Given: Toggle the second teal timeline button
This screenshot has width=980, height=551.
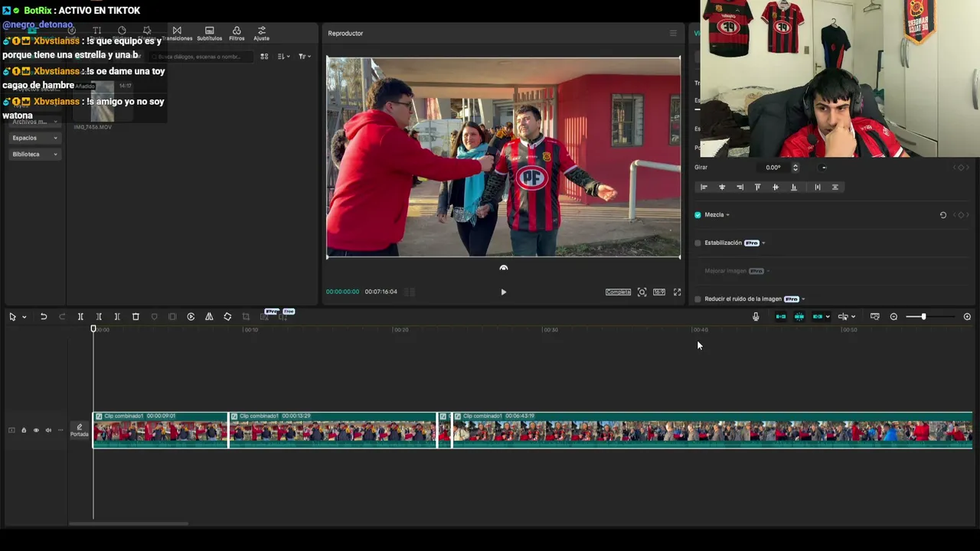Looking at the screenshot, I should (x=799, y=317).
